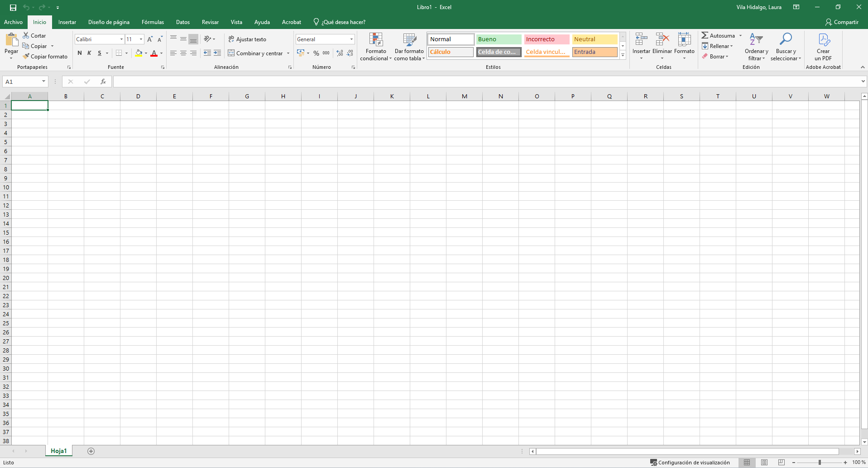
Task: Click the percent style icon
Action: (316, 53)
